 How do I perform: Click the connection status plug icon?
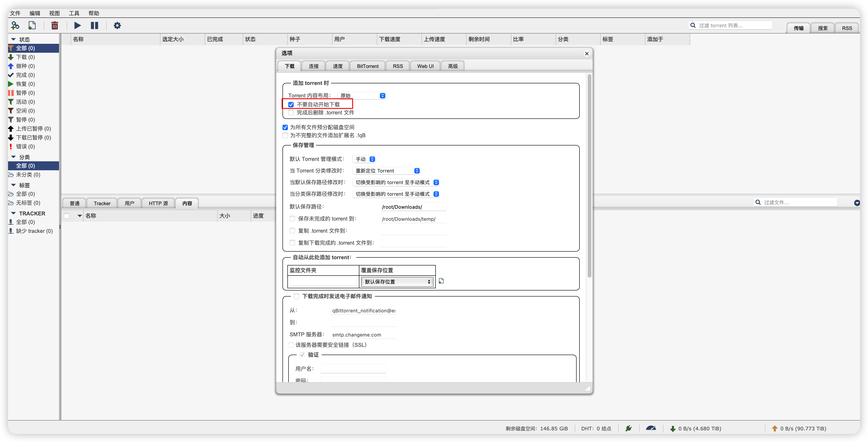coord(628,428)
